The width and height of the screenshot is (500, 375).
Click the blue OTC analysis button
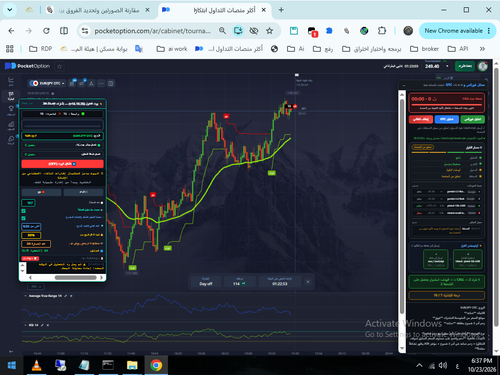pyautogui.click(x=447, y=119)
